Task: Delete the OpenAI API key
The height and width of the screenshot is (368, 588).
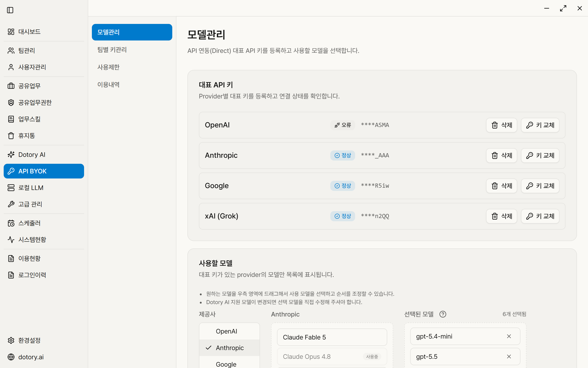Action: (x=501, y=125)
